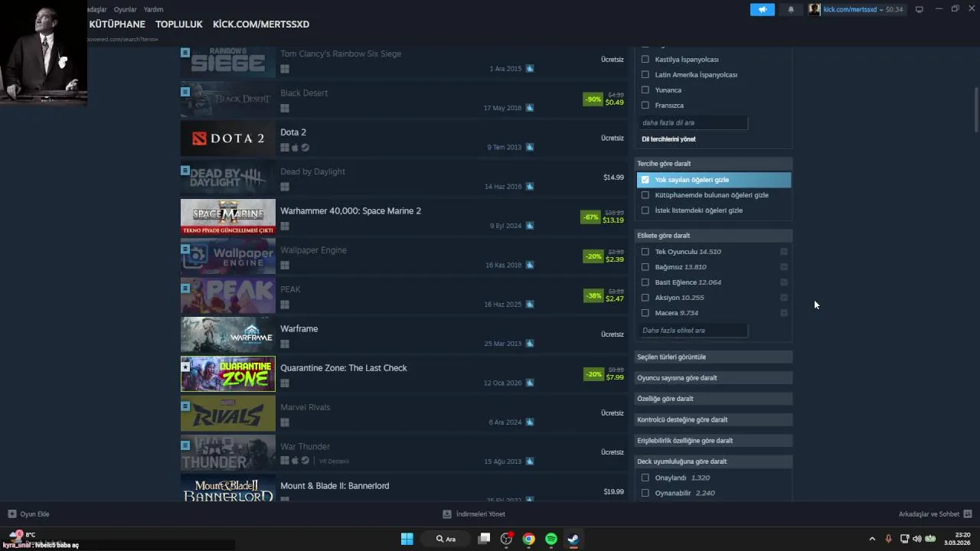The width and height of the screenshot is (980, 551).
Task: Exclude the Aksiyon tag with its minus icon
Action: tap(784, 298)
